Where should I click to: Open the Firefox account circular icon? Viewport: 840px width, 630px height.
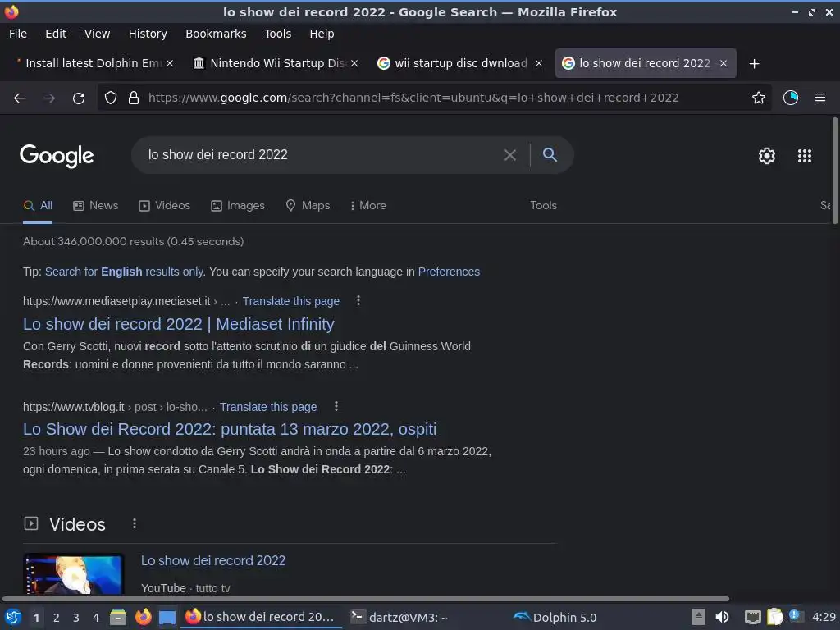click(x=791, y=98)
